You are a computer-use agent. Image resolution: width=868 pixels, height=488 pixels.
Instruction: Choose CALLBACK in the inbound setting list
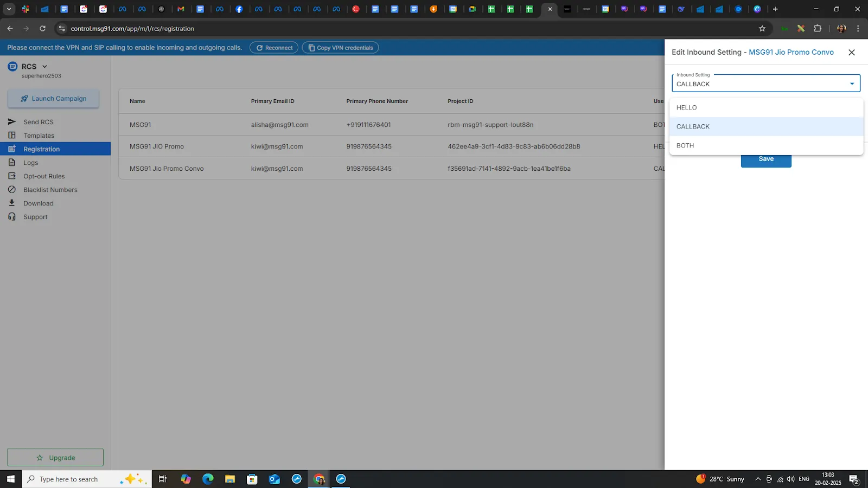click(x=766, y=126)
